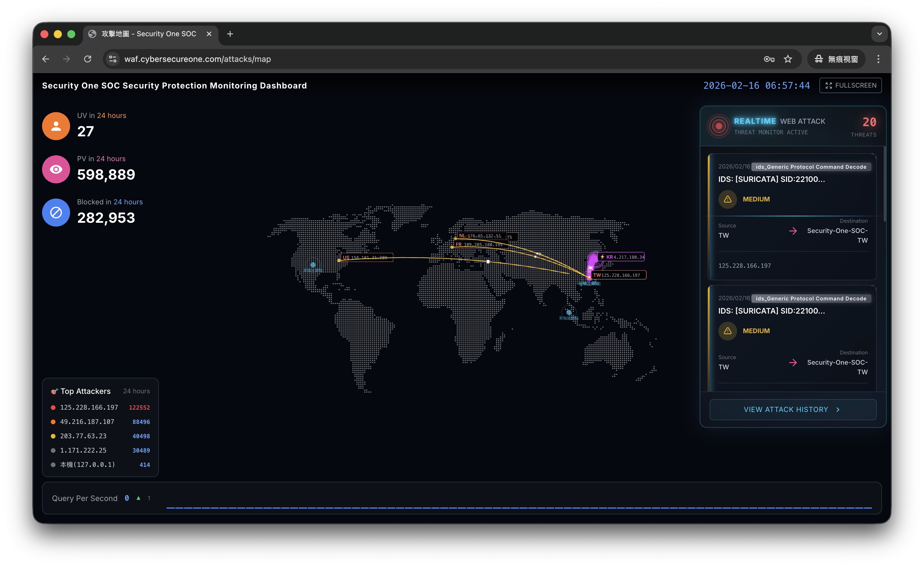The height and width of the screenshot is (567, 924).
Task: Click the warning triangle icon in second attack card
Action: click(x=727, y=331)
